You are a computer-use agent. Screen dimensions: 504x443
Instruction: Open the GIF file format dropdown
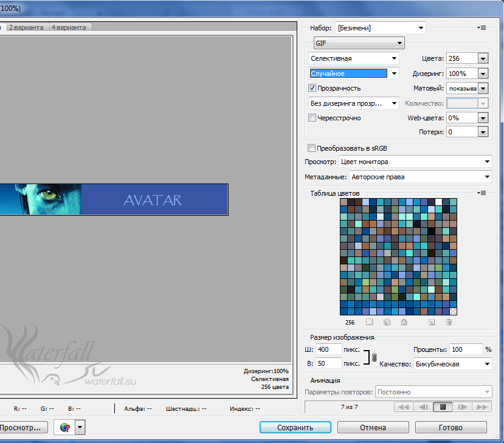click(x=359, y=43)
